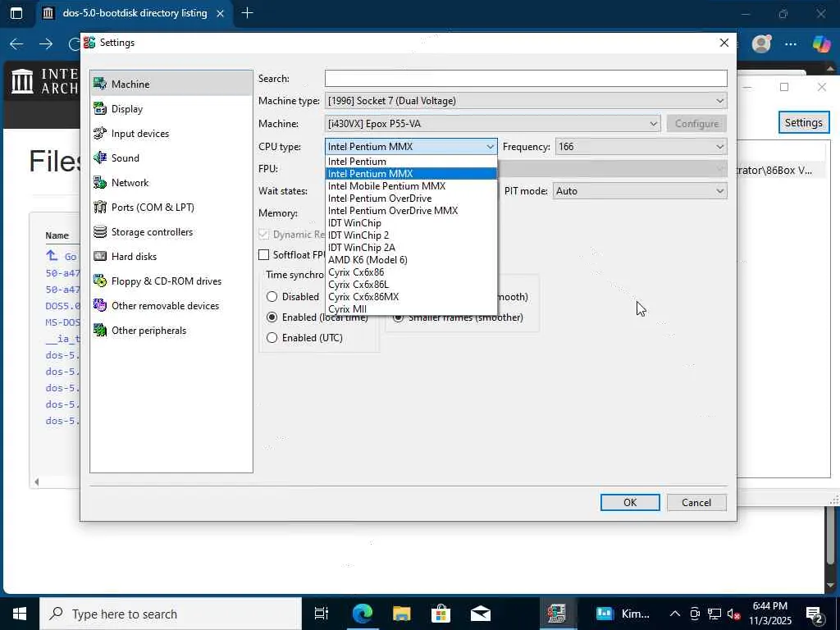
Task: Click the 86Box taskbar icon
Action: [557, 614]
